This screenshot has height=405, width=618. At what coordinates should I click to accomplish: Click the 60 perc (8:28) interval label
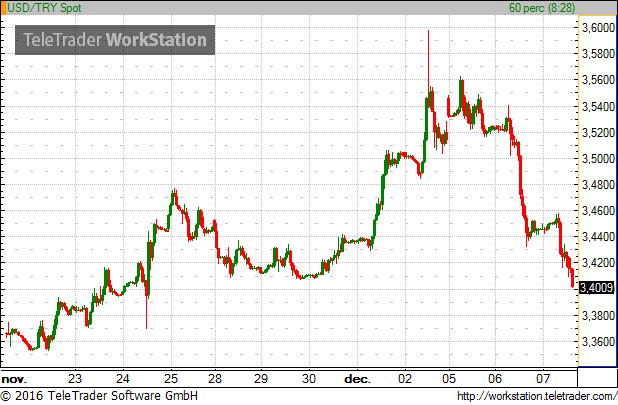(x=542, y=7)
